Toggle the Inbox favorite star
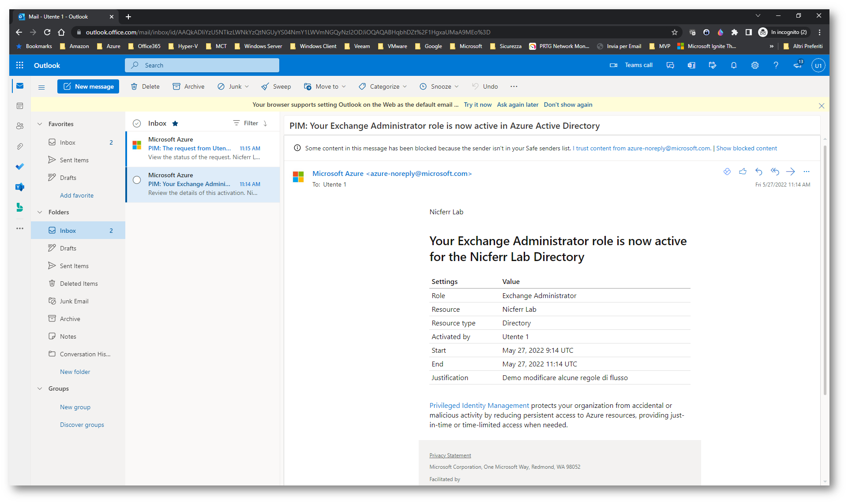 tap(175, 123)
